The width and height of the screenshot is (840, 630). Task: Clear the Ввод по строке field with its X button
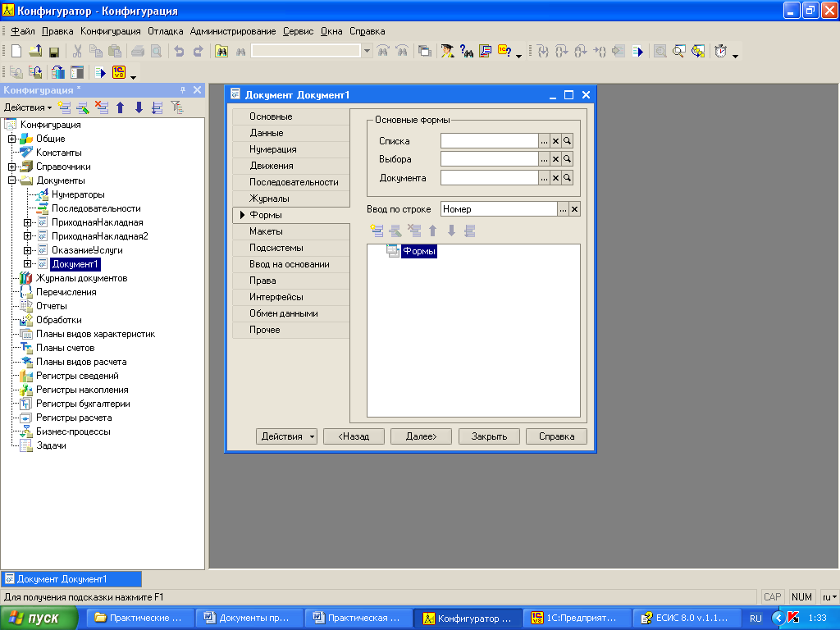click(x=574, y=209)
